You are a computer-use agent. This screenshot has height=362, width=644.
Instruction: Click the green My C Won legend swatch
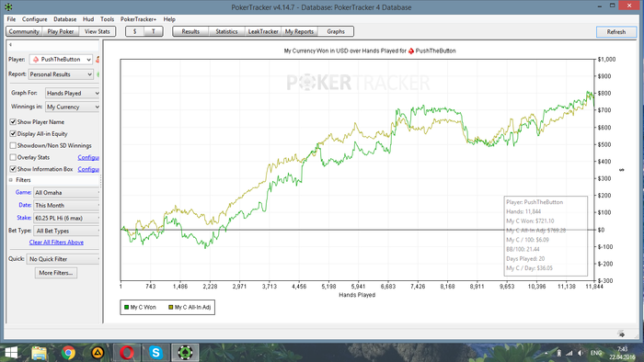(127, 307)
